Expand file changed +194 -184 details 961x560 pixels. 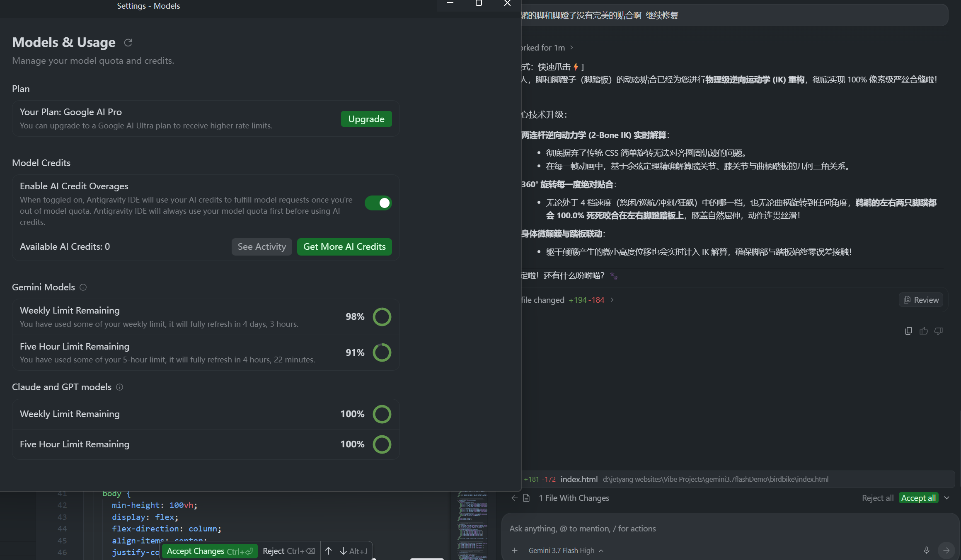(567, 300)
